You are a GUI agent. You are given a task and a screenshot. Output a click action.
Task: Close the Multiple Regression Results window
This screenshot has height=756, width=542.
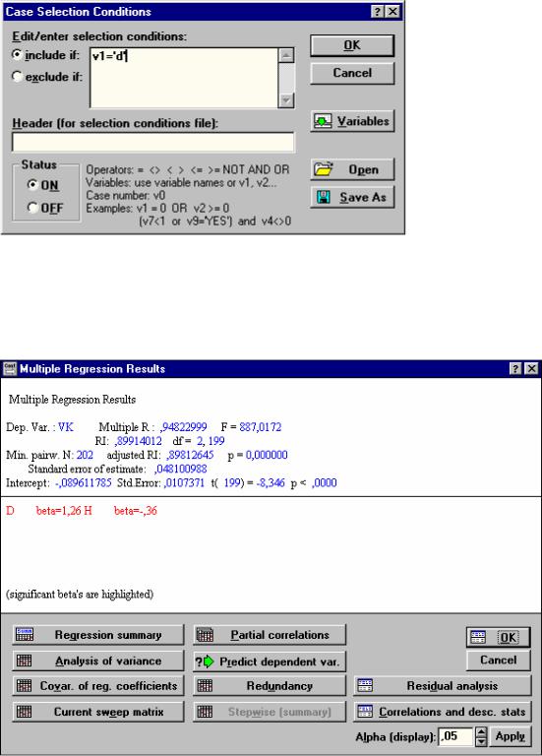pos(531,369)
